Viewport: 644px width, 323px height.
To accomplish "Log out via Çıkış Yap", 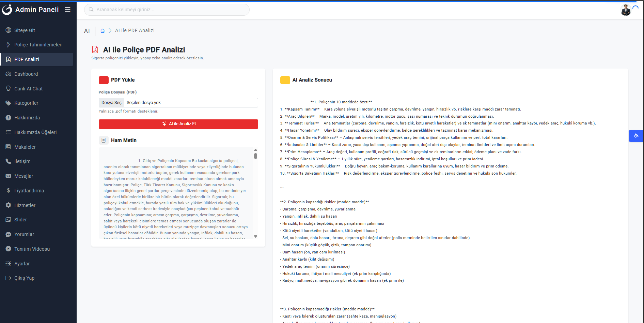I will 37,278.
